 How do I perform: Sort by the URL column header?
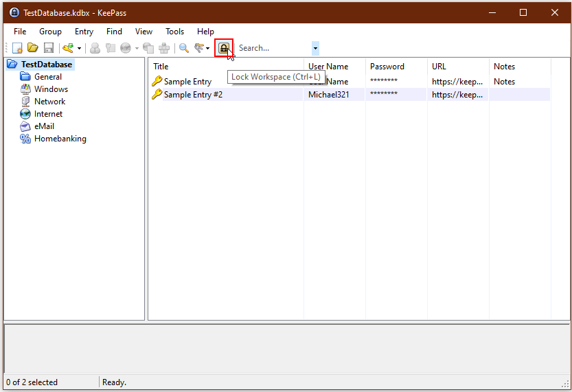(458, 67)
